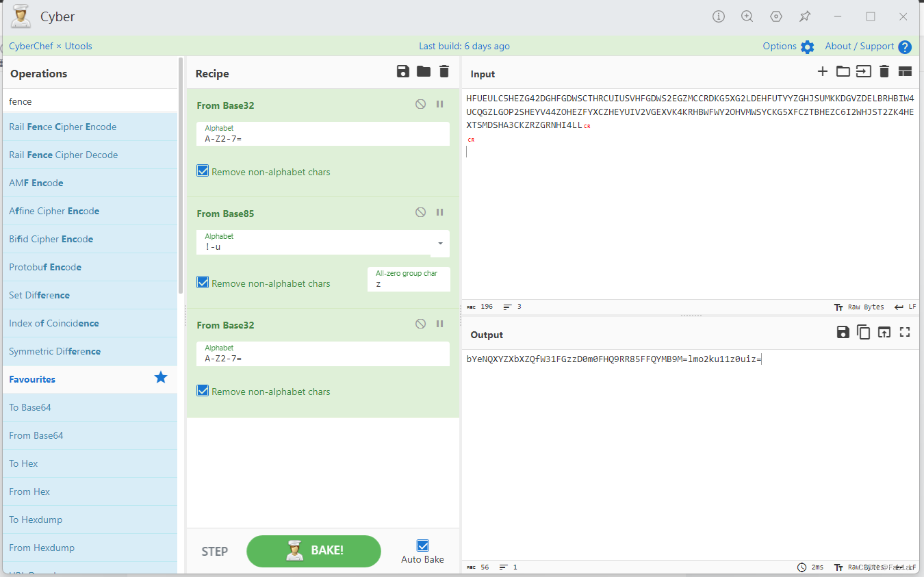Viewport: 924px width, 577px height.
Task: Disable the first From Base32 operation
Action: tap(420, 104)
